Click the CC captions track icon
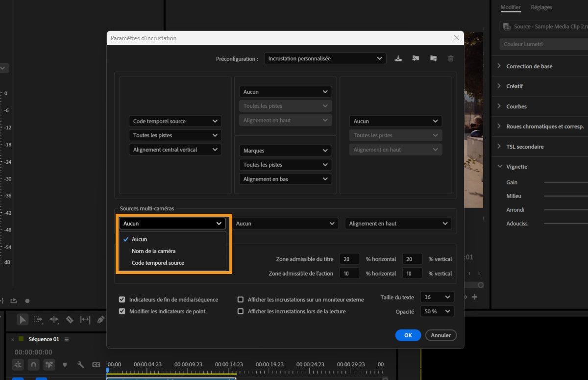 (x=96, y=365)
